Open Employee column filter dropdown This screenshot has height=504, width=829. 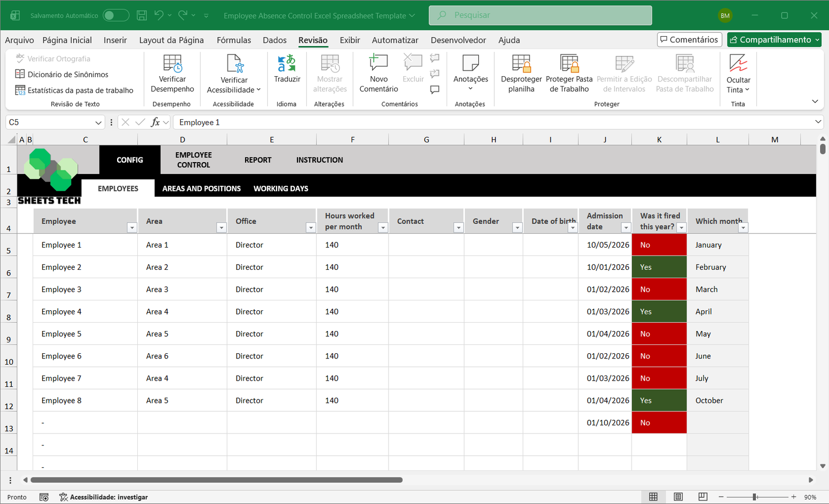132,228
